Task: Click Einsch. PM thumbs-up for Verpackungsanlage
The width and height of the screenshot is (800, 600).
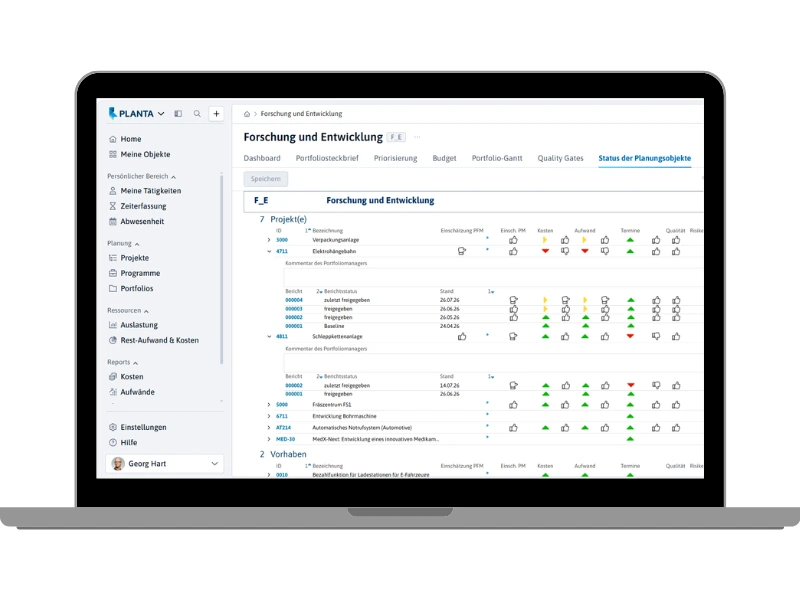Action: pyautogui.click(x=513, y=240)
